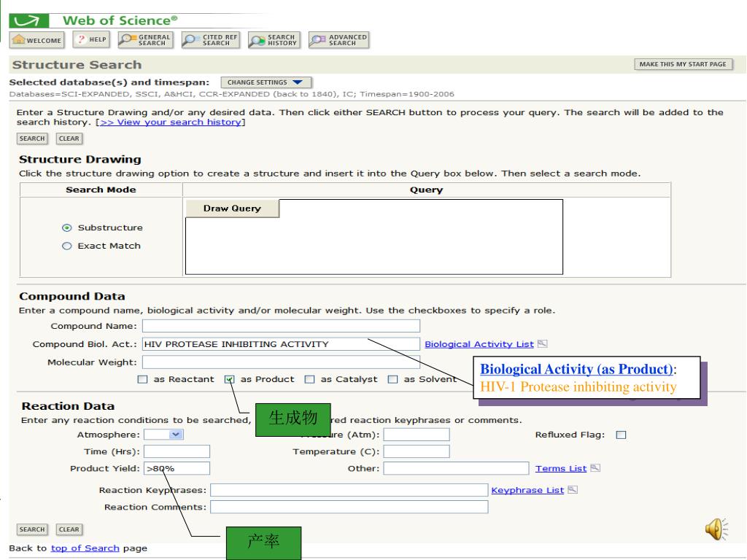Select the Exact Match search mode
747x560 pixels.
click(x=66, y=246)
